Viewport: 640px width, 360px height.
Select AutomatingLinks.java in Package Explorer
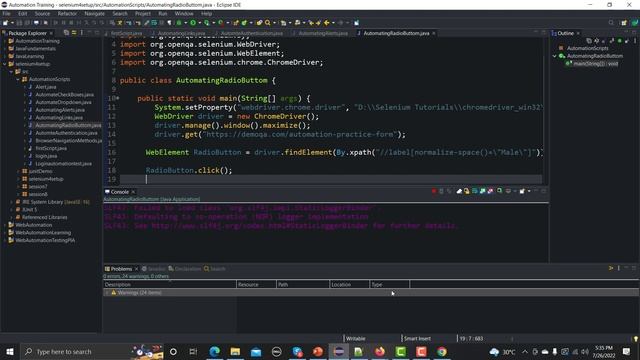click(59, 118)
